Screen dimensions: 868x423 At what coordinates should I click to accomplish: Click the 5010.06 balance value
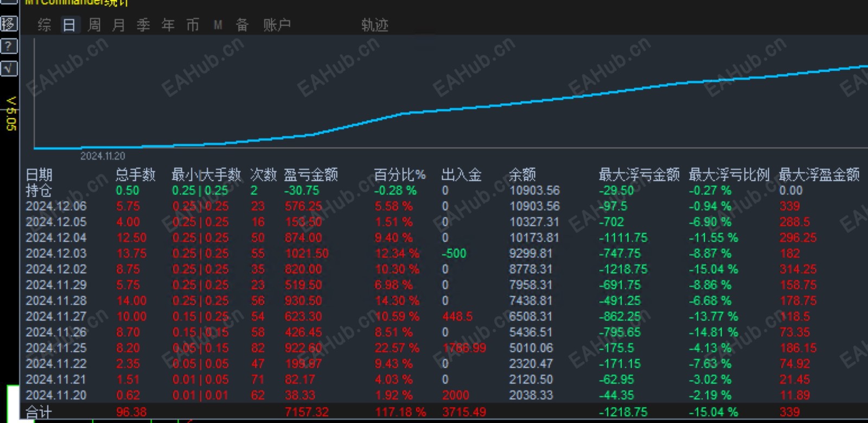[531, 348]
